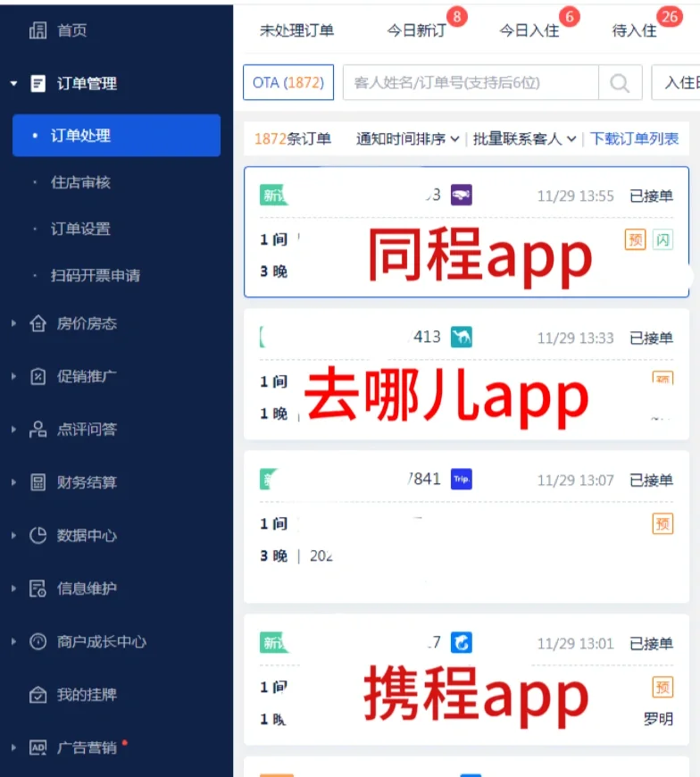Open 订单设置 submenu item
Screen dimensions: 700x777
click(x=80, y=229)
